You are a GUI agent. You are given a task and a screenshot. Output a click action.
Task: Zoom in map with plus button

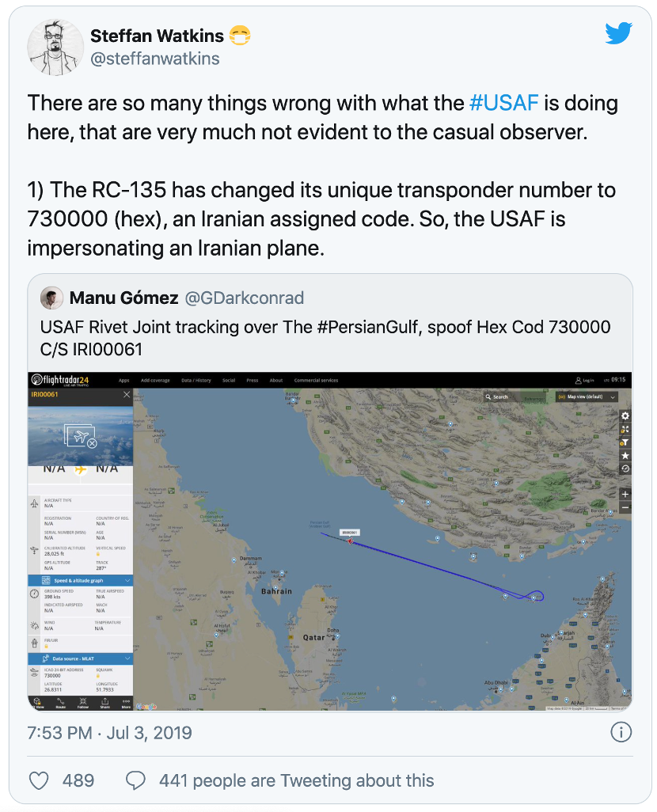pos(625,494)
